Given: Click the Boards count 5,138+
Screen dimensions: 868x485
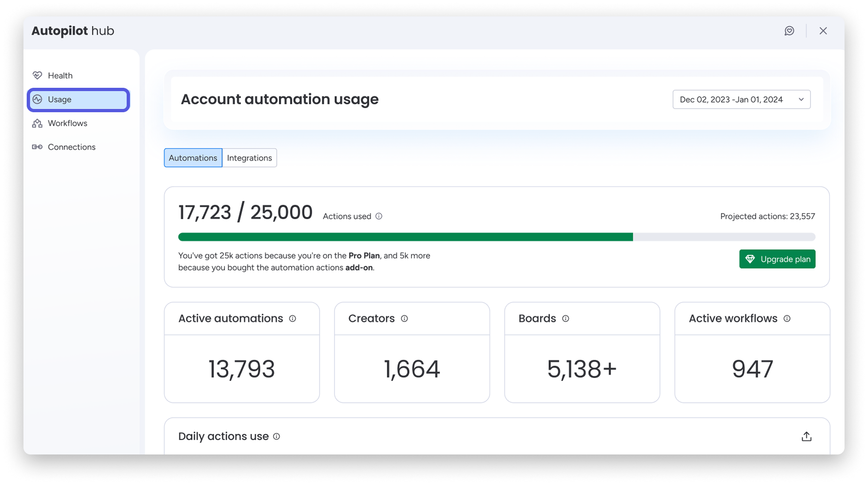Looking at the screenshot, I should coord(582,369).
